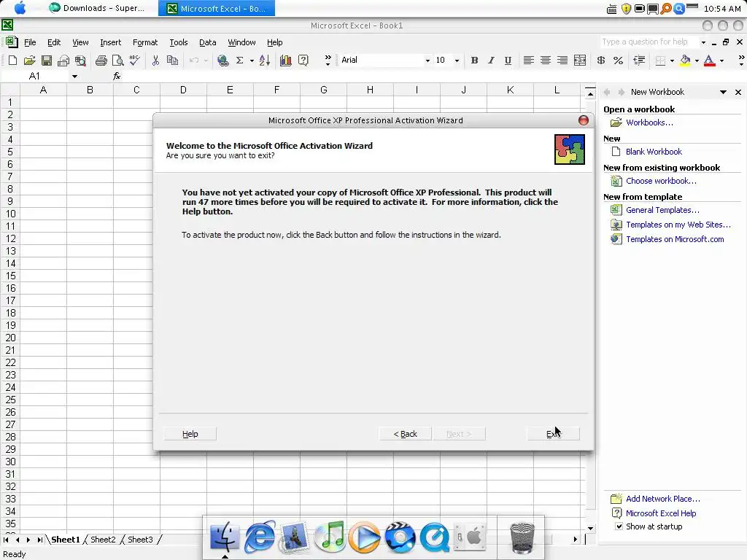
Task: Click Merge and Center icon
Action: [580, 61]
